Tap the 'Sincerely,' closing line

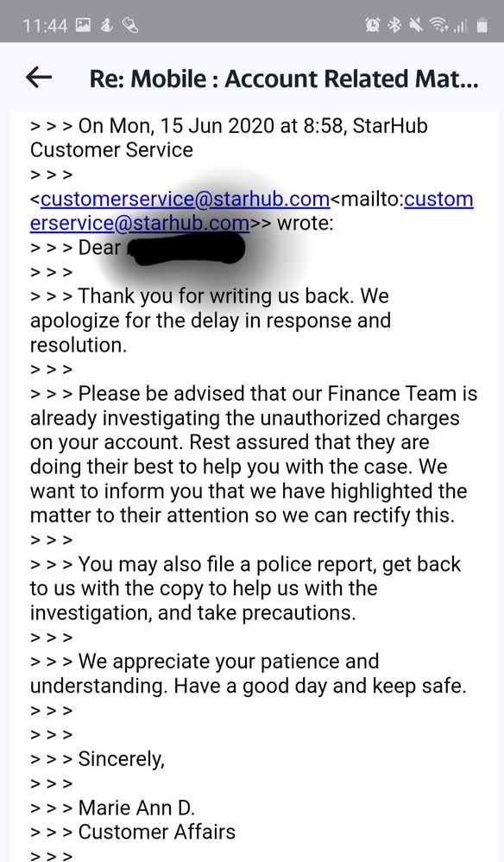pos(122,759)
